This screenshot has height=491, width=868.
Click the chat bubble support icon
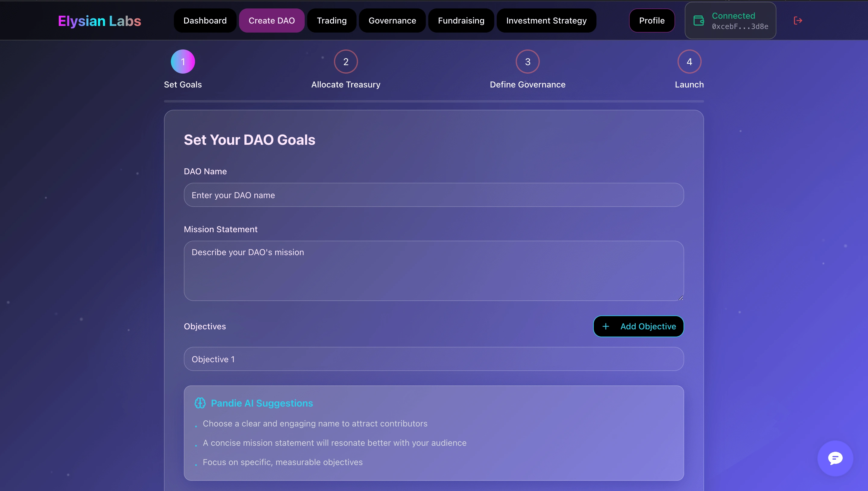(x=835, y=458)
